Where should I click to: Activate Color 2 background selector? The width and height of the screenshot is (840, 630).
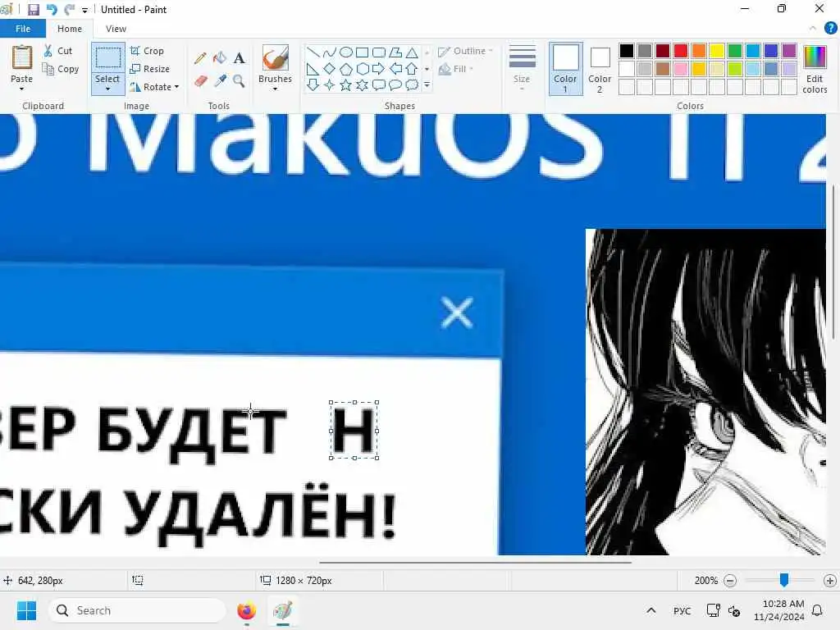point(600,69)
